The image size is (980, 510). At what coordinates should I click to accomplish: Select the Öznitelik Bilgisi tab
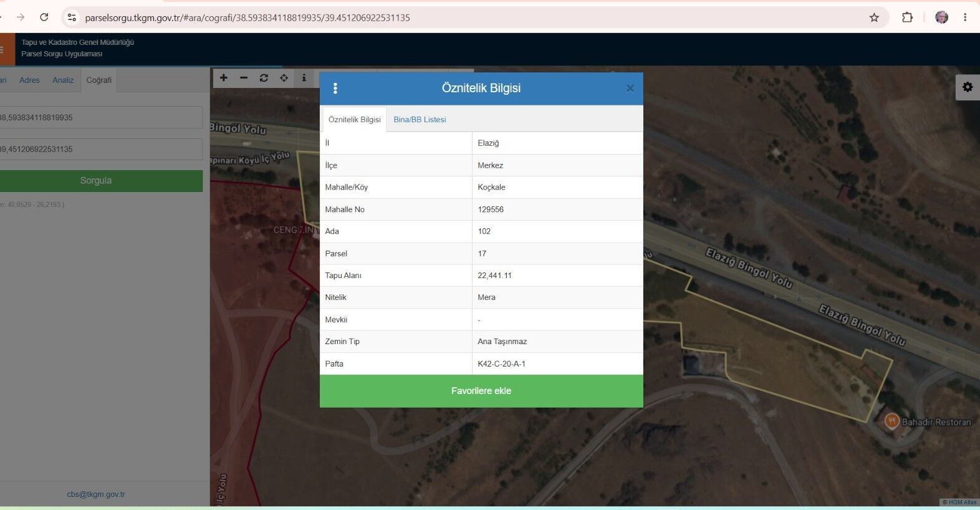pyautogui.click(x=354, y=120)
